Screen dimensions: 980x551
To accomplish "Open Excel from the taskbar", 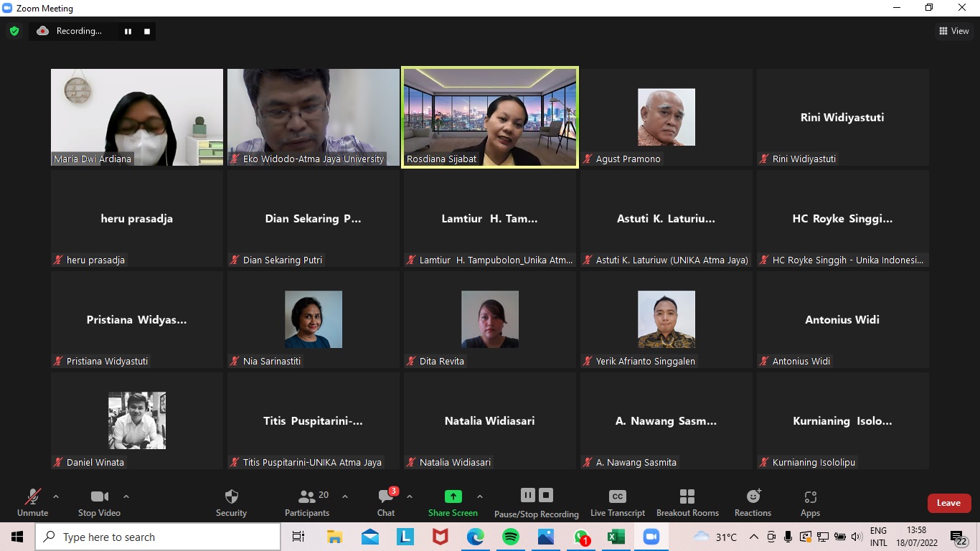I will coord(616,537).
